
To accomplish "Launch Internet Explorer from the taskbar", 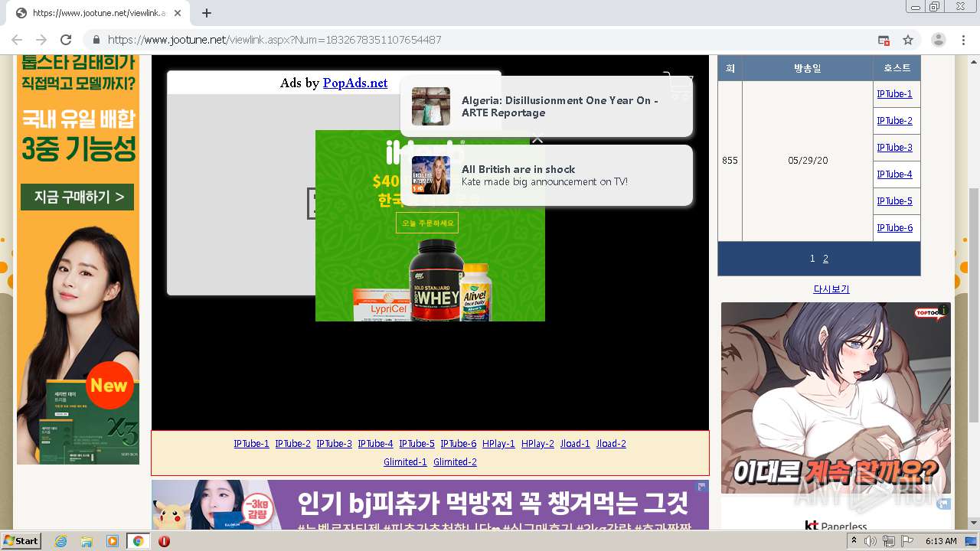I will [x=61, y=541].
